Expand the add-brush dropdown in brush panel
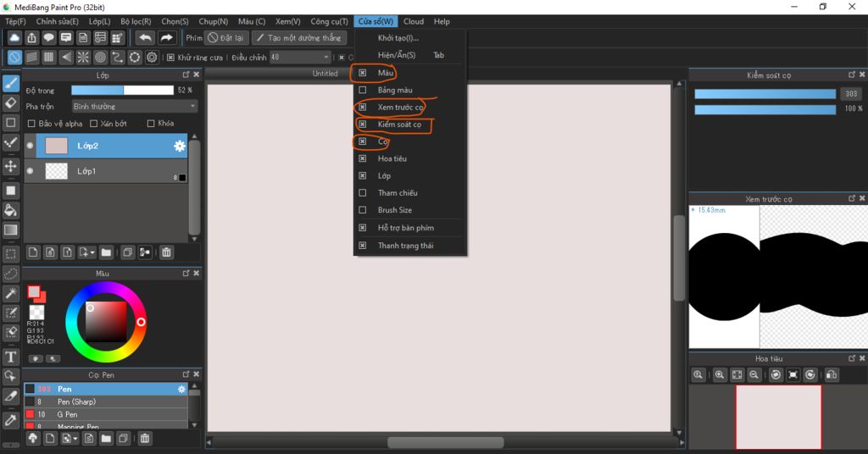 [x=75, y=439]
